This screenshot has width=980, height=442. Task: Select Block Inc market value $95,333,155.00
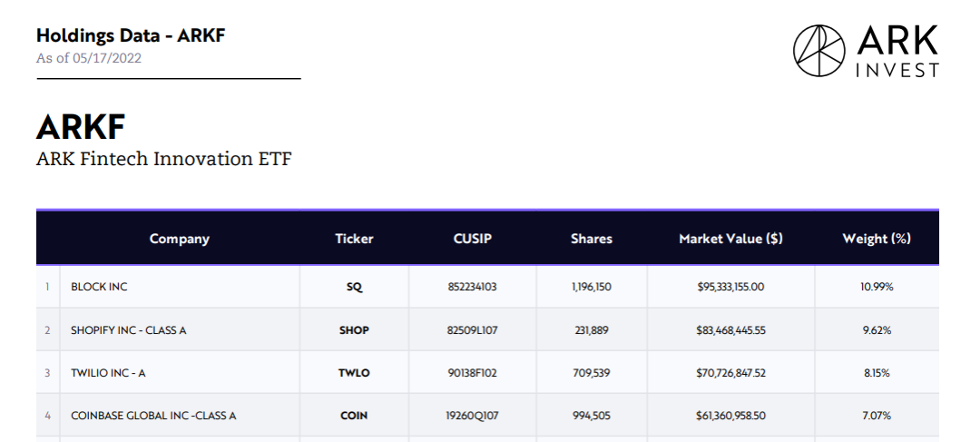(730, 287)
